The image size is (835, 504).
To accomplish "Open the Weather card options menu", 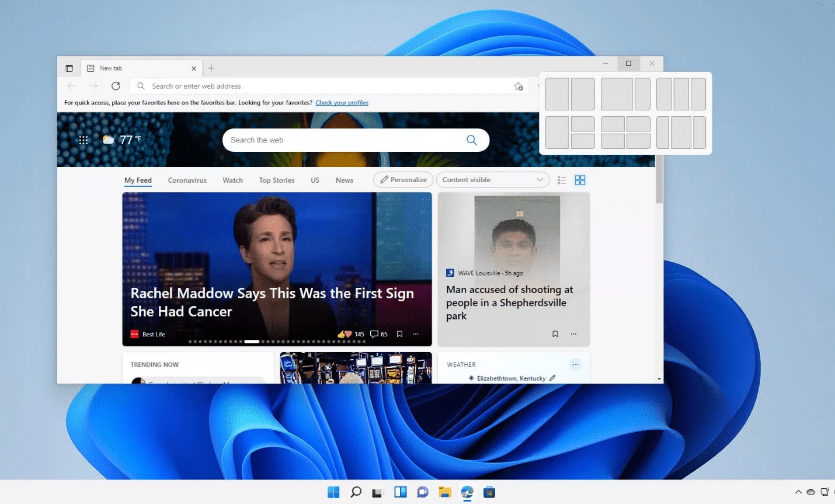I will click(x=575, y=364).
